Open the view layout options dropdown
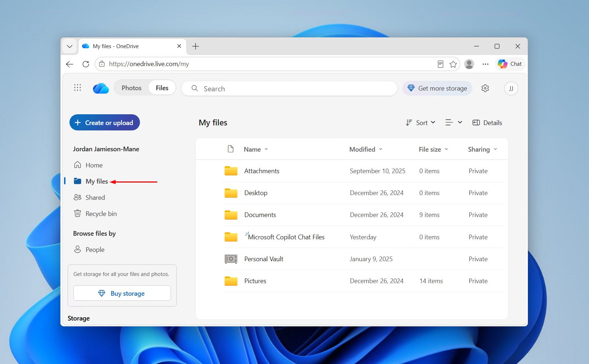 pos(453,123)
